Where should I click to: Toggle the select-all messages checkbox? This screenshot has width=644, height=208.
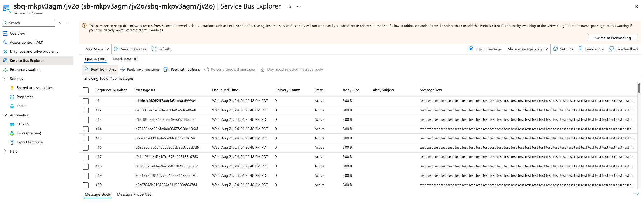pyautogui.click(x=86, y=90)
